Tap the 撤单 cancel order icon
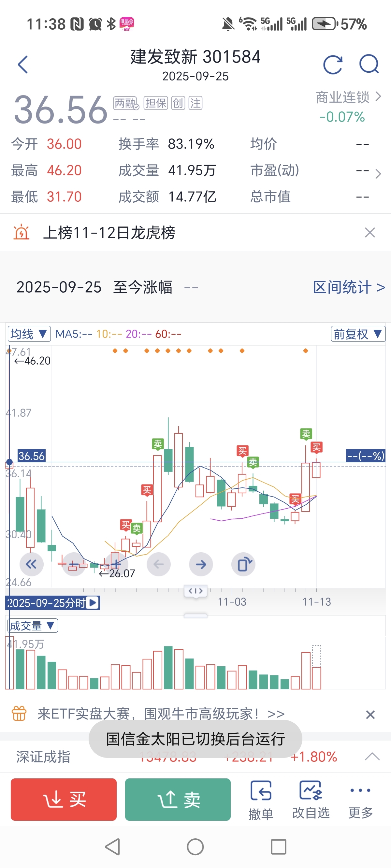Image resolution: width=391 pixels, height=868 pixels. [x=261, y=799]
